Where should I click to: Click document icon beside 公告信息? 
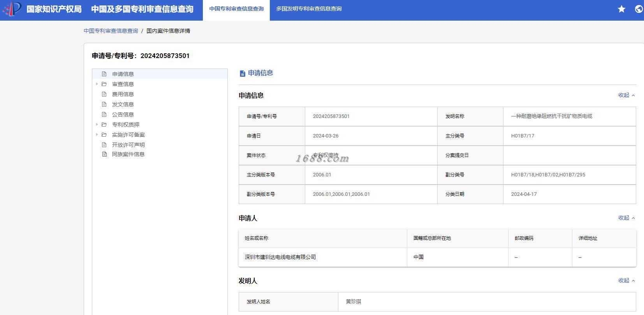pos(104,114)
